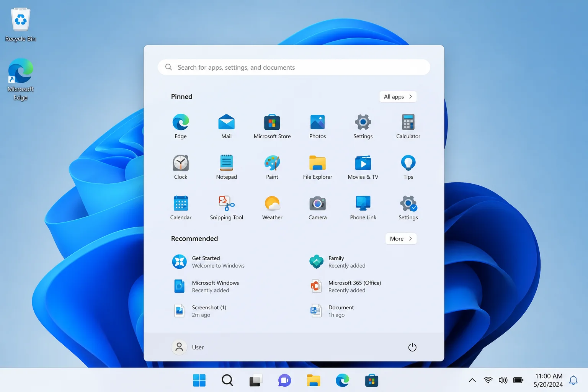Open the Clock app
588x392 pixels.
181,167
